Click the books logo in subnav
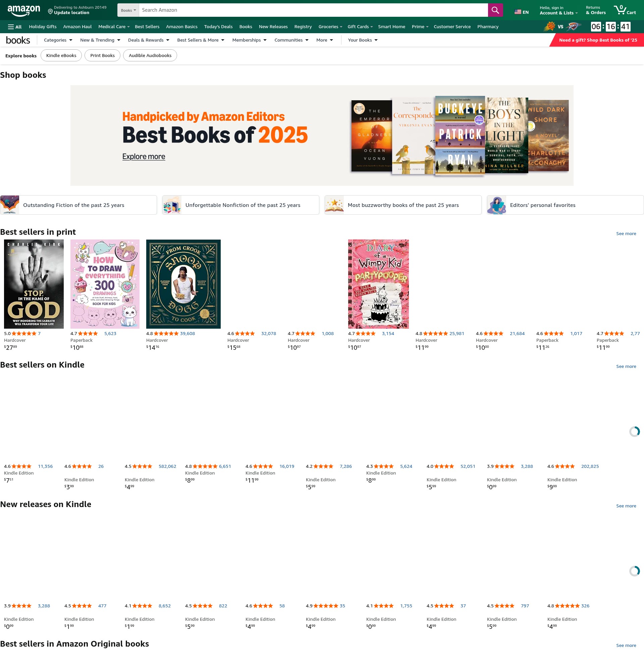 pos(18,40)
